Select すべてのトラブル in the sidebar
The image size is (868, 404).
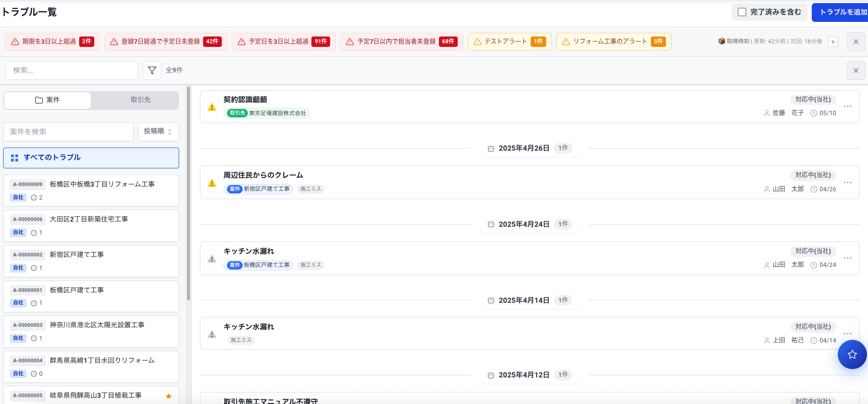pos(91,157)
